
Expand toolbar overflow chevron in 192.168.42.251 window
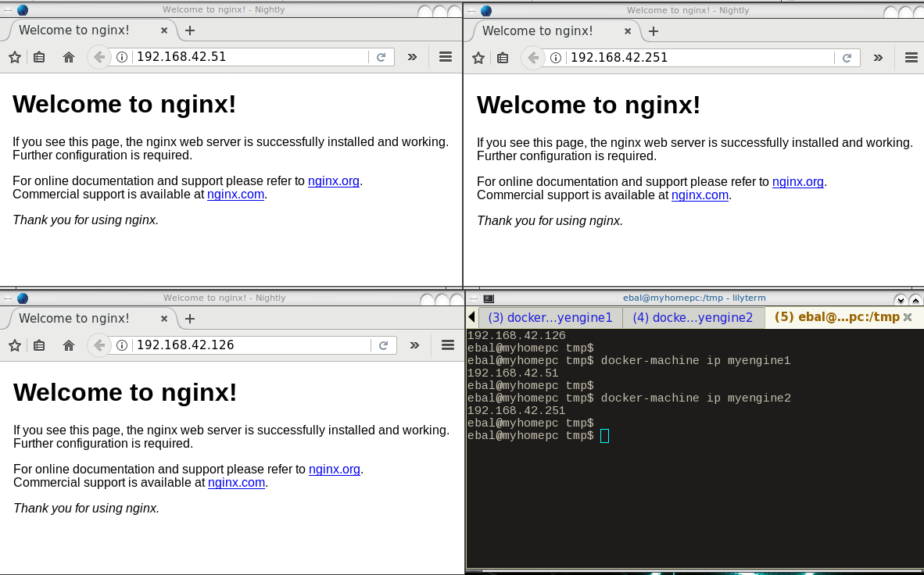point(878,57)
